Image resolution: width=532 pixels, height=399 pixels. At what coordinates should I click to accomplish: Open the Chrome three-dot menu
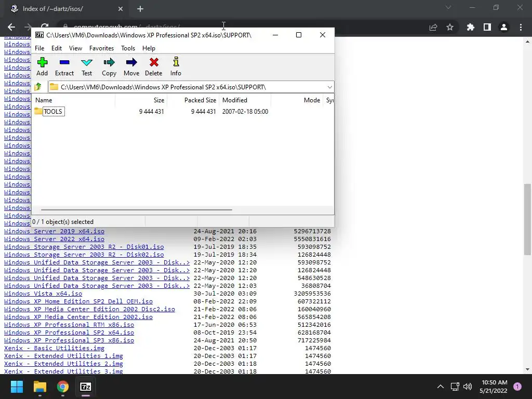[521, 27]
